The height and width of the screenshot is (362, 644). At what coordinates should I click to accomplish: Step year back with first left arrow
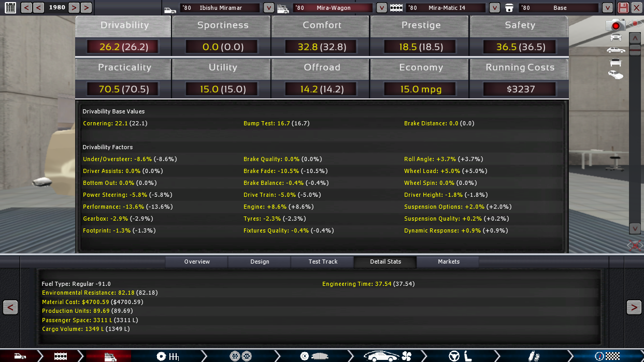point(26,8)
